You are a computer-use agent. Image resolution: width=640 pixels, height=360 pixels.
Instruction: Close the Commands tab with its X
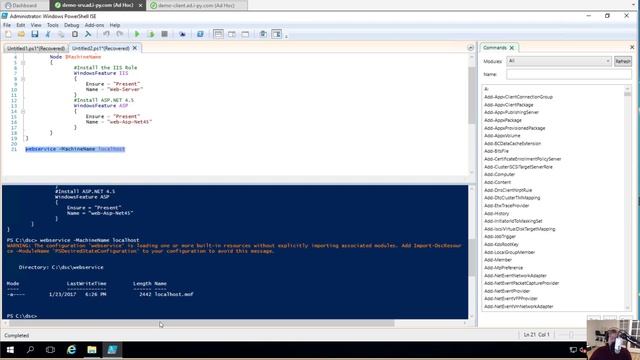511,48
